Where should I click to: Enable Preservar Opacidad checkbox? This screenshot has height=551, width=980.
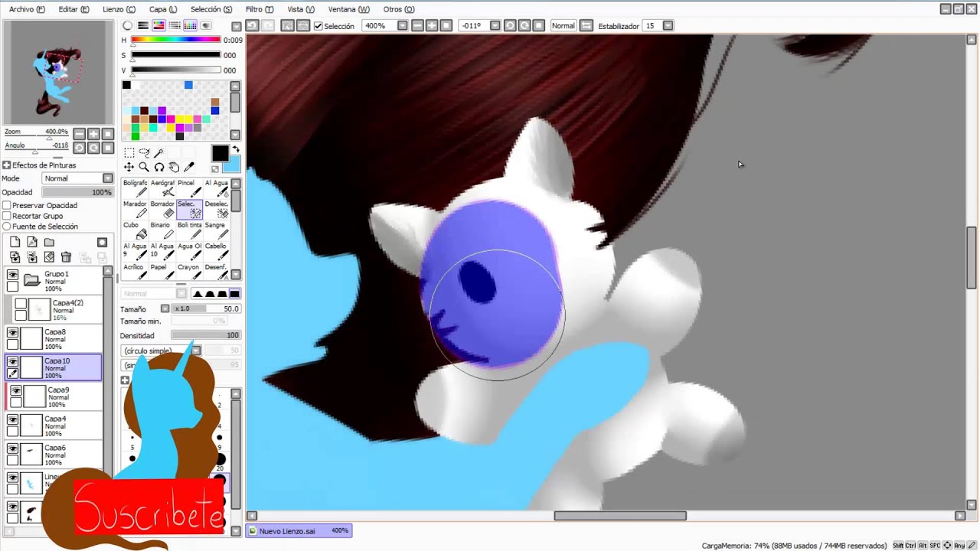[7, 206]
